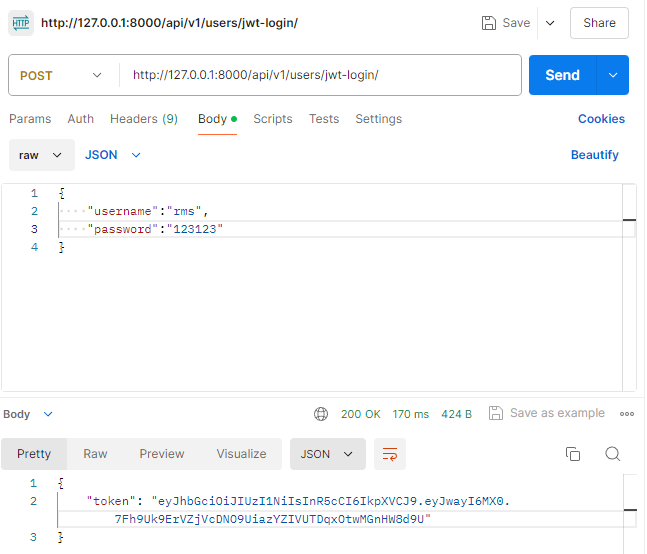Click the Save label beside disk icon
Image resolution: width=647 pixels, height=554 pixels.
point(516,23)
